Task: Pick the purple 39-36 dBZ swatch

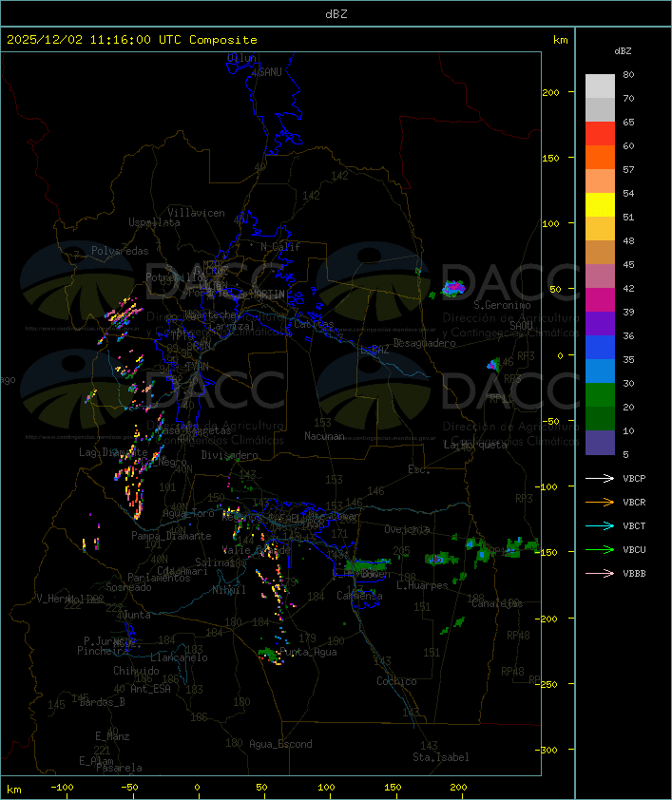Action: (600, 323)
